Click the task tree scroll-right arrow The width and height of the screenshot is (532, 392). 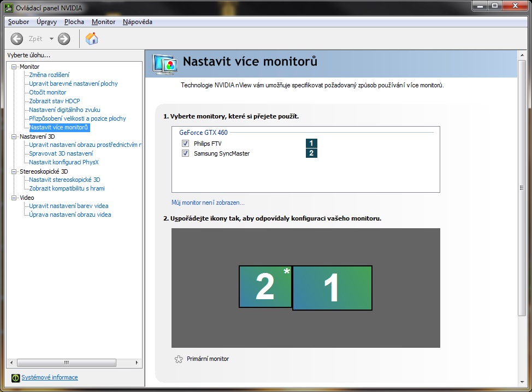click(x=137, y=363)
